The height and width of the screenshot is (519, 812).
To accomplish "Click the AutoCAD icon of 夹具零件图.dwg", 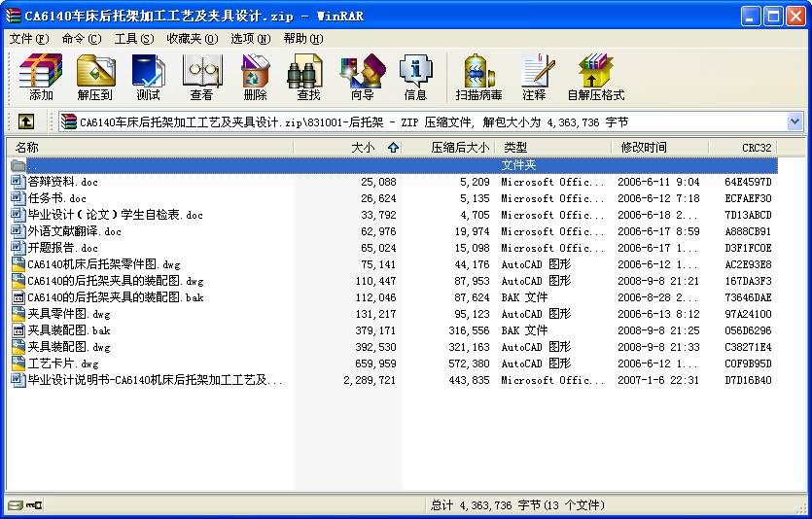I will (x=18, y=314).
